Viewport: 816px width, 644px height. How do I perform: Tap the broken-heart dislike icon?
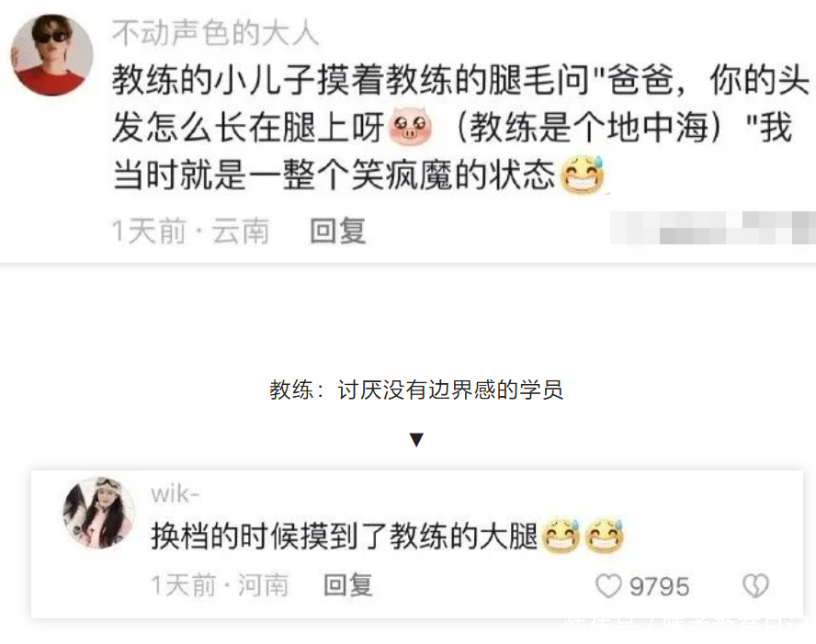coord(755,586)
